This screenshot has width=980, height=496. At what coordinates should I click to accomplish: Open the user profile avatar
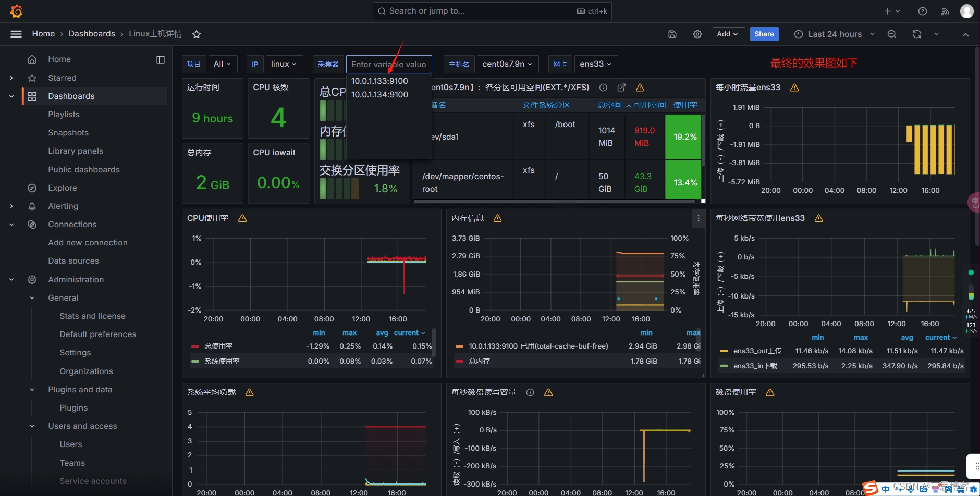(967, 11)
